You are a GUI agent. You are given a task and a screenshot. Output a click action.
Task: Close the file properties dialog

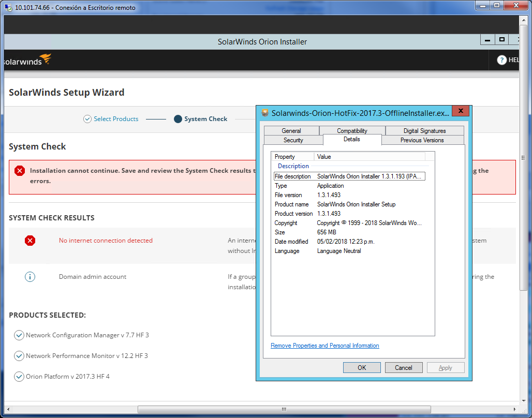pos(461,111)
